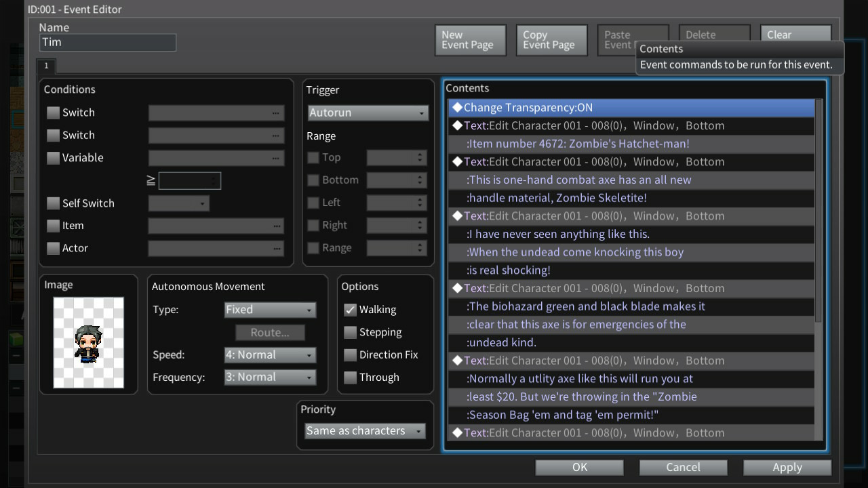The height and width of the screenshot is (488, 868).
Task: Click the Apply button
Action: click(x=787, y=468)
